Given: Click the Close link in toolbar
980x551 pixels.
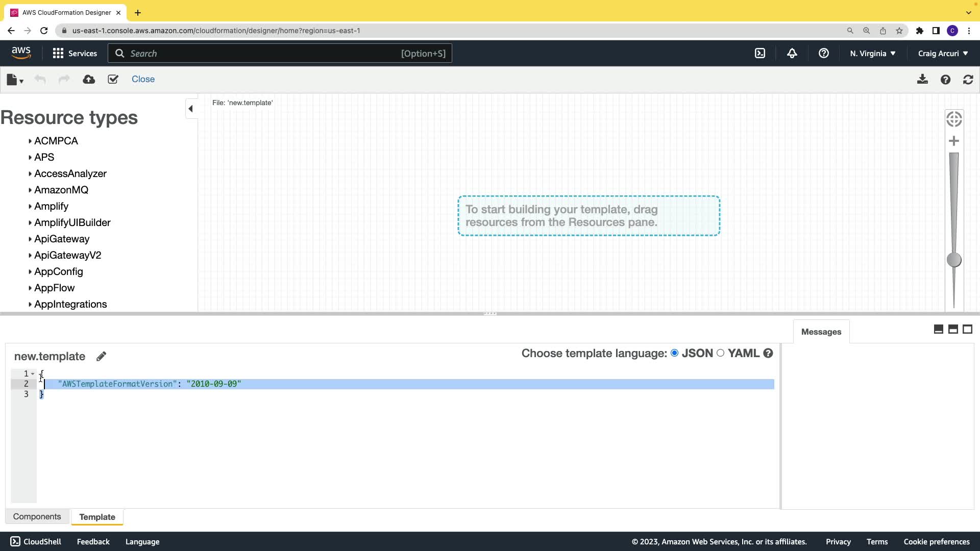Looking at the screenshot, I should point(143,80).
